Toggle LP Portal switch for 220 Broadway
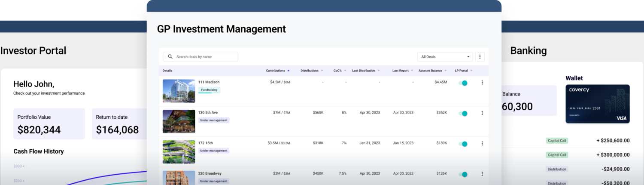 [463, 175]
